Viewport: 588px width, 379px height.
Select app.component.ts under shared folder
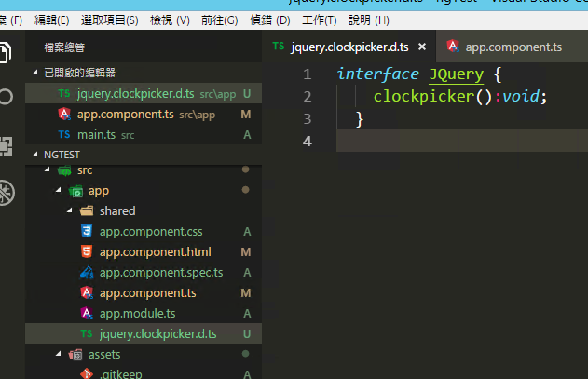click(x=144, y=292)
